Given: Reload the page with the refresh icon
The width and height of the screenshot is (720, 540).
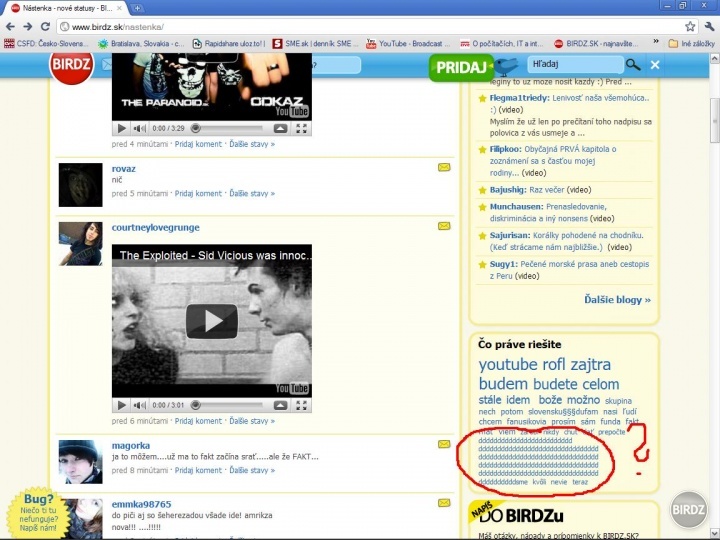Looking at the screenshot, I should [45, 27].
